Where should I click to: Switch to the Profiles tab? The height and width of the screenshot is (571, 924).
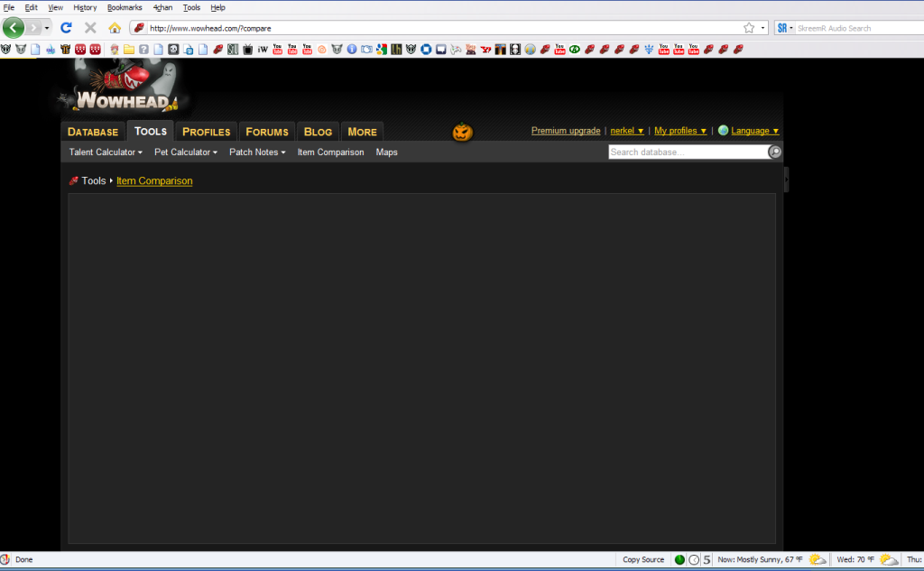click(x=207, y=132)
